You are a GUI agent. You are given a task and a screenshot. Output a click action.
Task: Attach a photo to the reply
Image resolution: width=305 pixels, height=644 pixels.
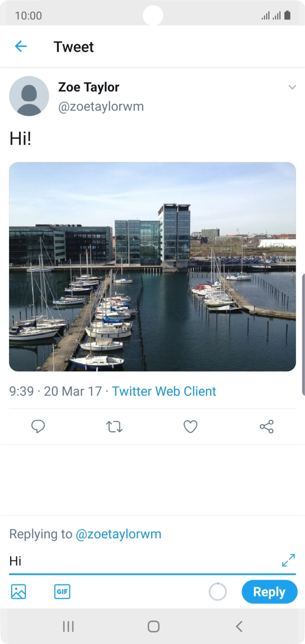18,592
